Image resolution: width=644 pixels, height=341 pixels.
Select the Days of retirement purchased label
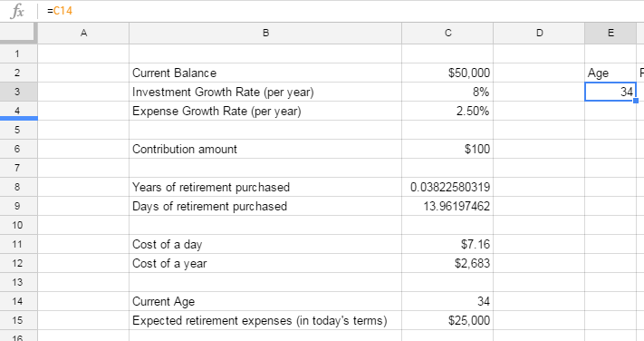pyautogui.click(x=209, y=206)
